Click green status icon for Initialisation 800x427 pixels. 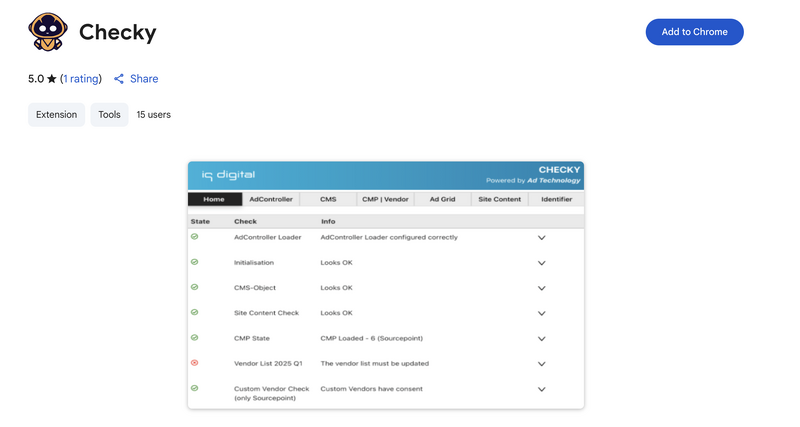tap(194, 262)
